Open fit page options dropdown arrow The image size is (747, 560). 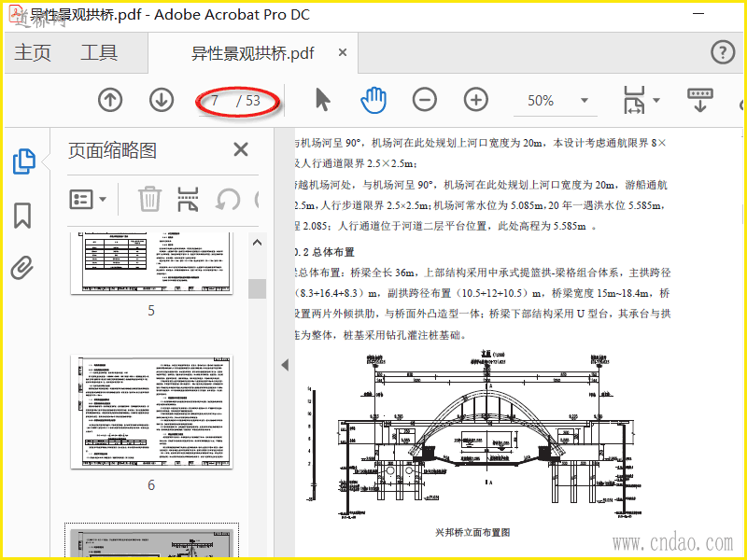[656, 100]
